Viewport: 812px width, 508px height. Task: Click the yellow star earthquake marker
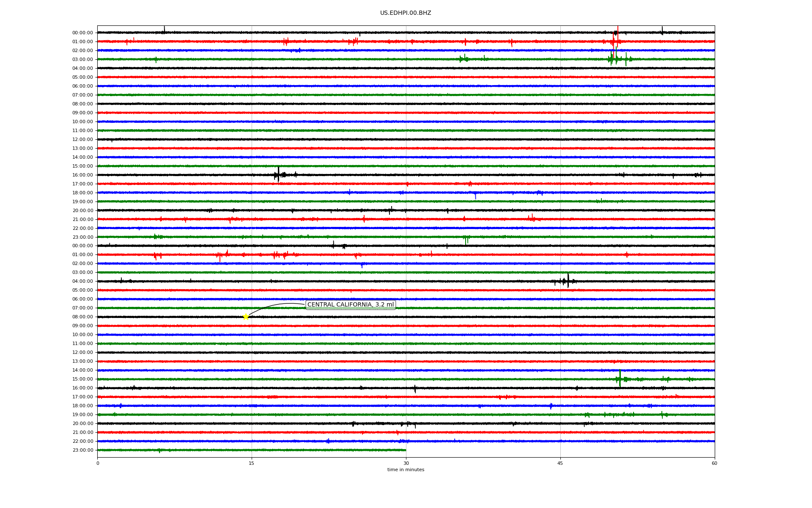(246, 317)
